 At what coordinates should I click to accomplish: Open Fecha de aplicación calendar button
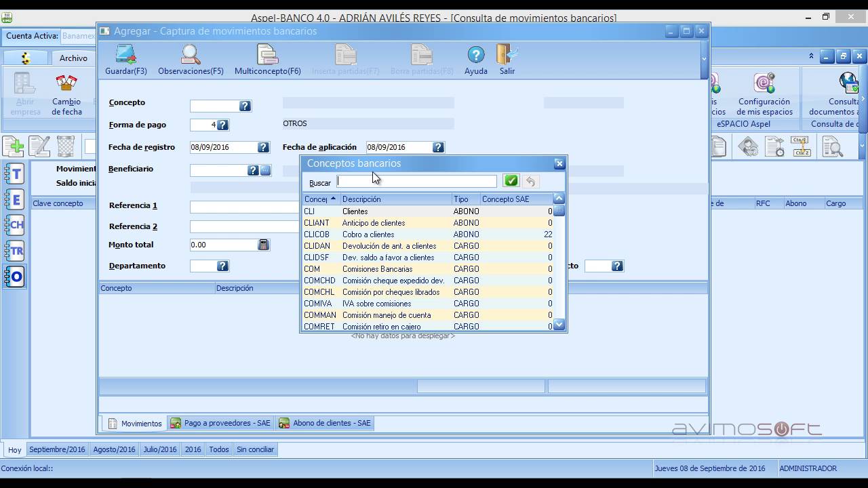tap(438, 147)
